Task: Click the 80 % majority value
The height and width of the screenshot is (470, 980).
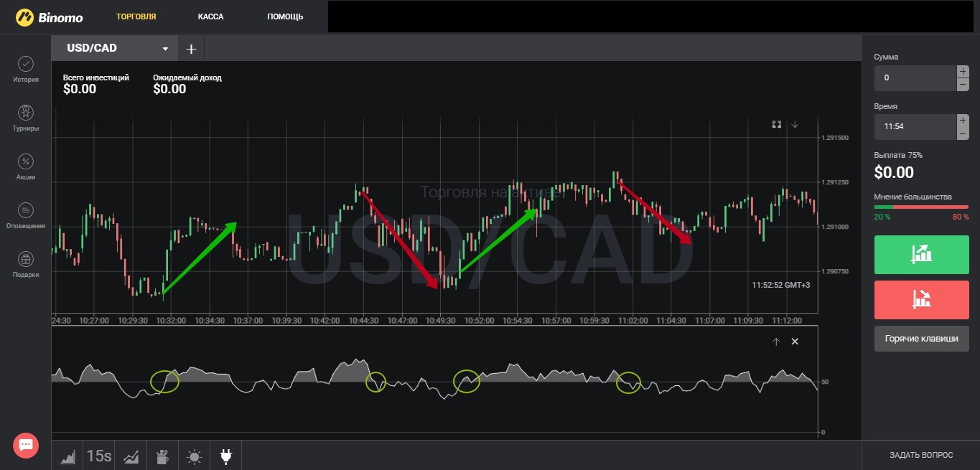Action: pyautogui.click(x=961, y=217)
